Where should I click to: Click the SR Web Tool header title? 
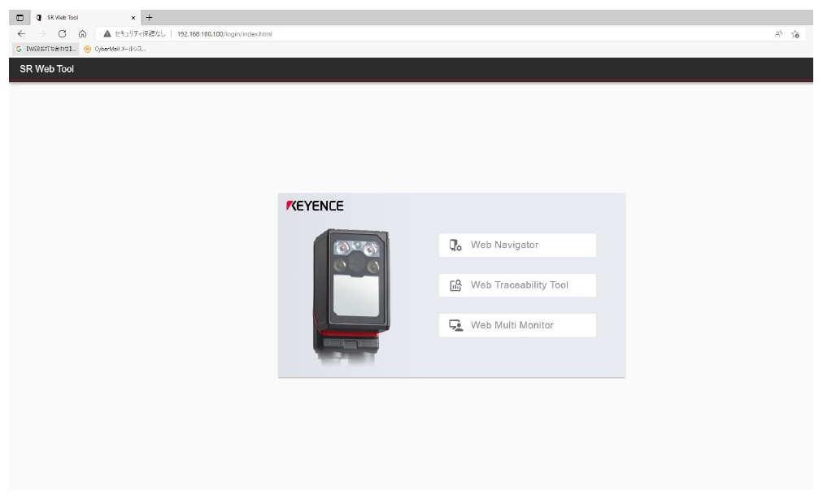click(x=46, y=69)
